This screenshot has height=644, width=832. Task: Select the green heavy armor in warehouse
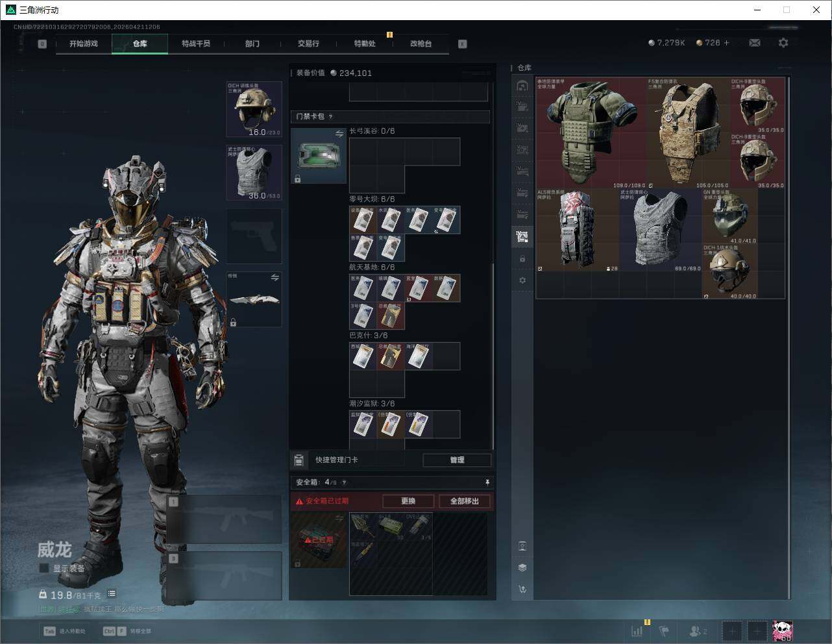[591, 133]
